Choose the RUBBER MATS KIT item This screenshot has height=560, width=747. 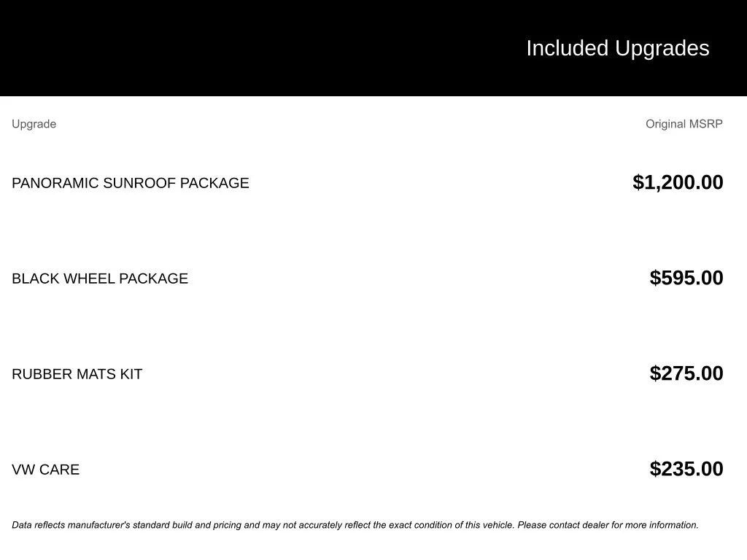pos(77,374)
